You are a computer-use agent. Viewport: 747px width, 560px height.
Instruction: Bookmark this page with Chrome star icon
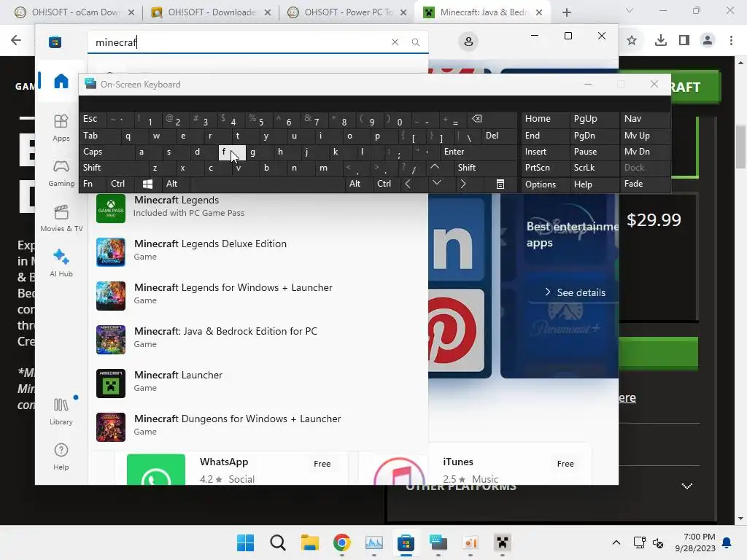pos(632,41)
